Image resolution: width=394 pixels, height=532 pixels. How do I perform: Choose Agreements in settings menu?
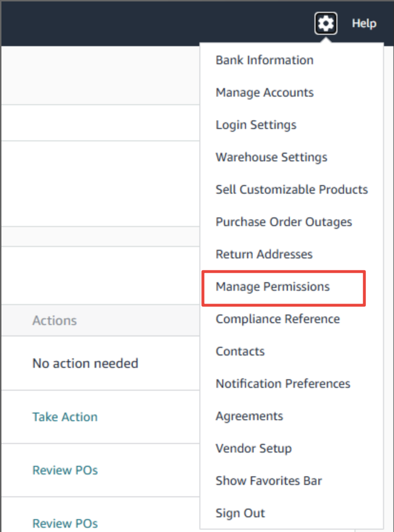249,416
